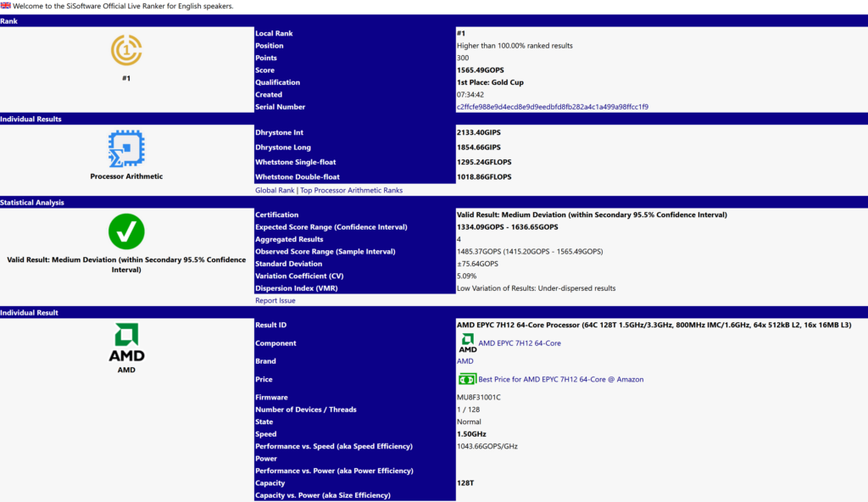The width and height of the screenshot is (868, 502).
Task: Click the Rank section header
Action: 434,21
